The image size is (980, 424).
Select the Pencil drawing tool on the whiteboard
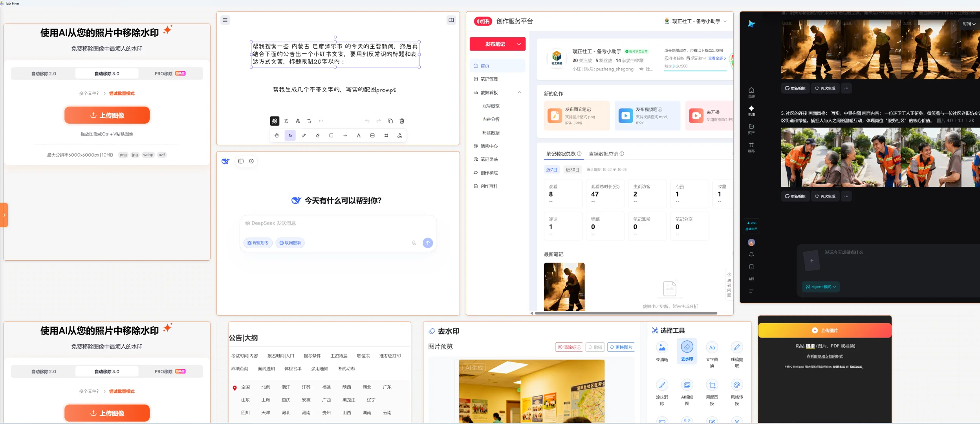(x=304, y=135)
